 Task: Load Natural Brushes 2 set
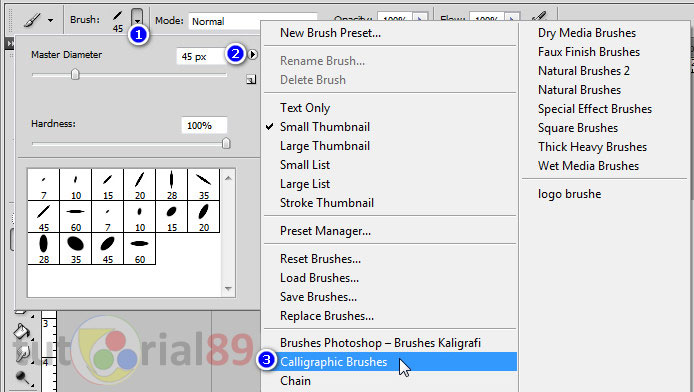coord(583,71)
